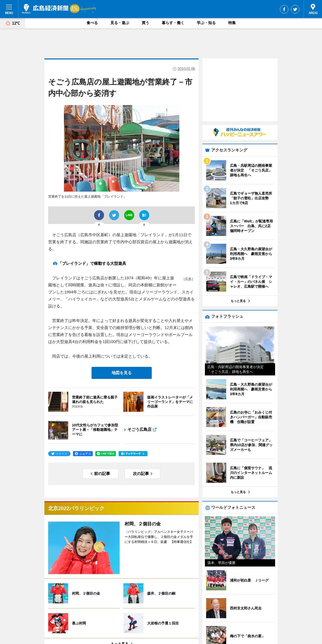Open ranking 5 ドライブ・マイ・カー パネル展 article

(x=240, y=282)
